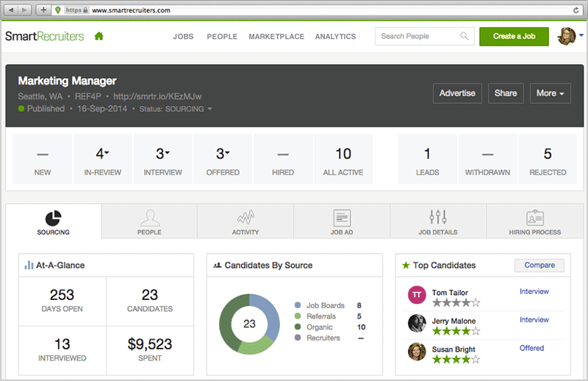Image resolution: width=588 pixels, height=381 pixels.
Task: Open the ANALYTICS menu
Action: tap(336, 37)
